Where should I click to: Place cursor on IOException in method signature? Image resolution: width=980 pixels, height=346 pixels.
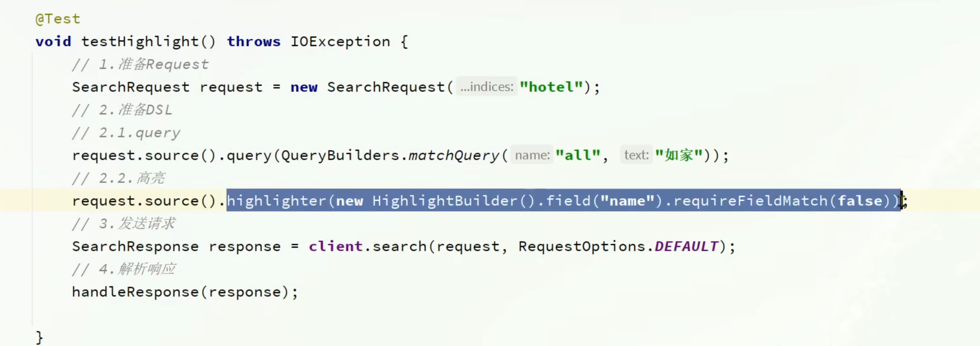pos(340,42)
